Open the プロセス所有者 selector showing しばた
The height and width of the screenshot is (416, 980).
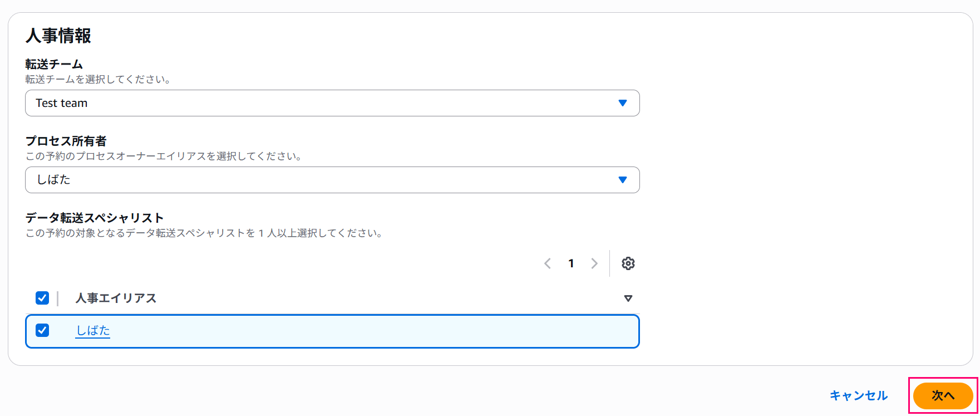click(332, 180)
